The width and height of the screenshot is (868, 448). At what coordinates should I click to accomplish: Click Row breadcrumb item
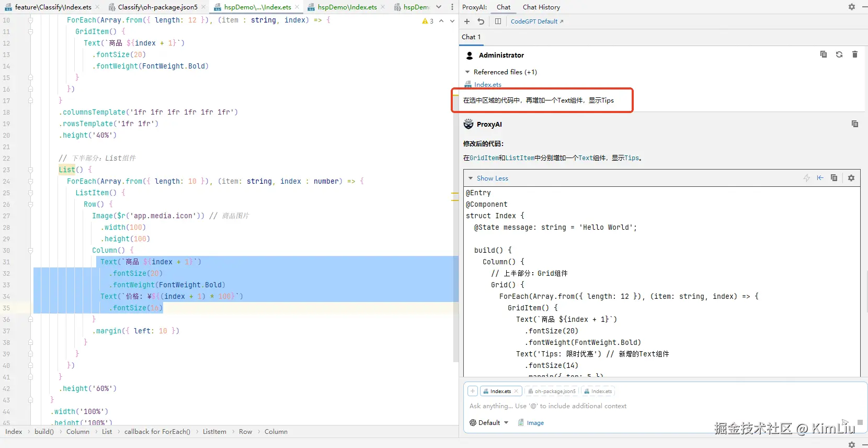[245, 432]
